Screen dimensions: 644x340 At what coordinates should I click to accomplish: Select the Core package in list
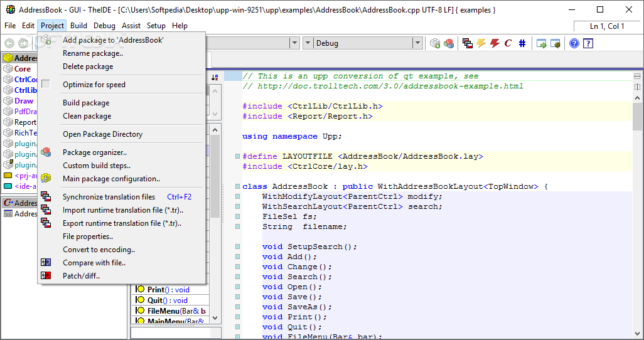click(x=22, y=69)
